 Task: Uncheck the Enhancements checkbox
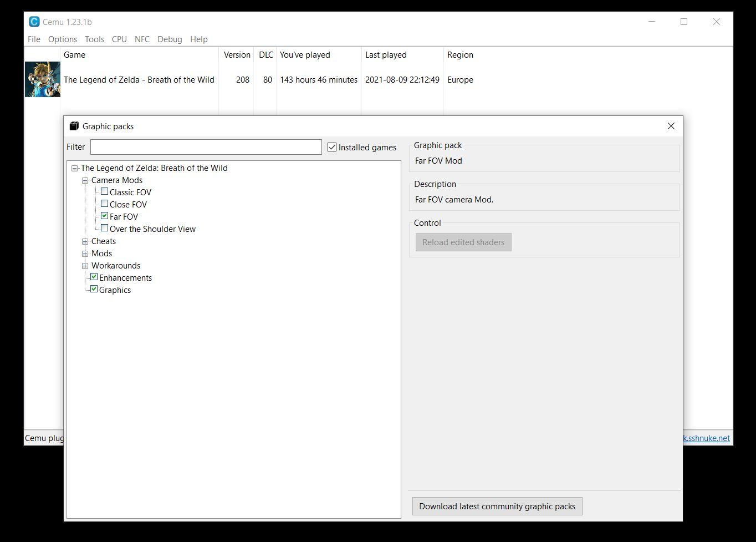pyautogui.click(x=94, y=277)
